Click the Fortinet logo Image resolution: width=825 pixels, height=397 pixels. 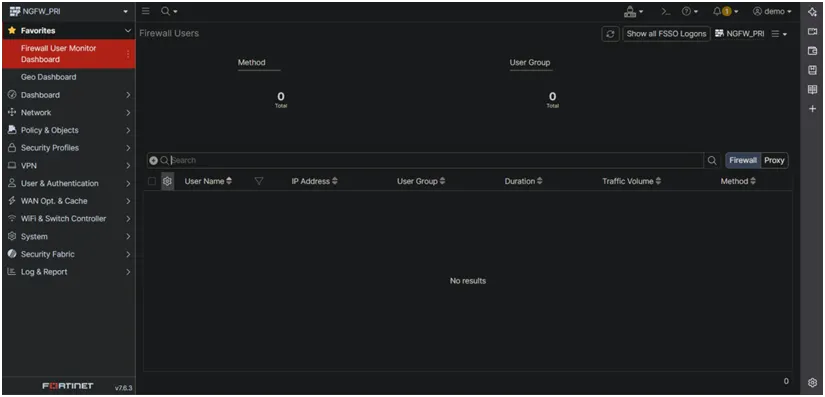(x=67, y=386)
